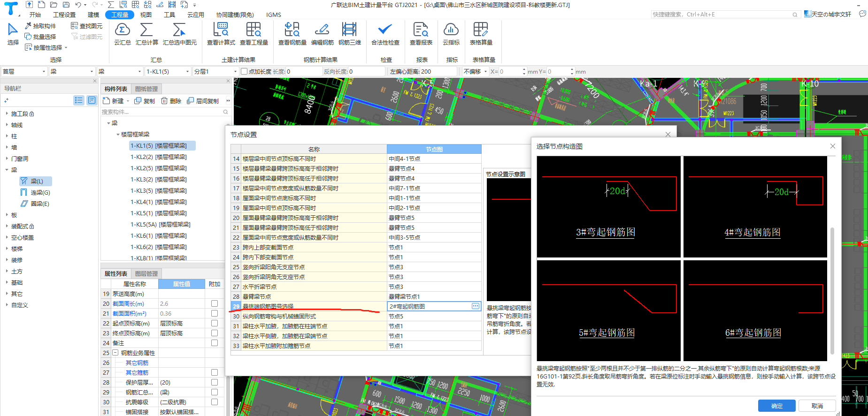Click 删除 in component list toolbar
This screenshot has width=868, height=416.
171,101
